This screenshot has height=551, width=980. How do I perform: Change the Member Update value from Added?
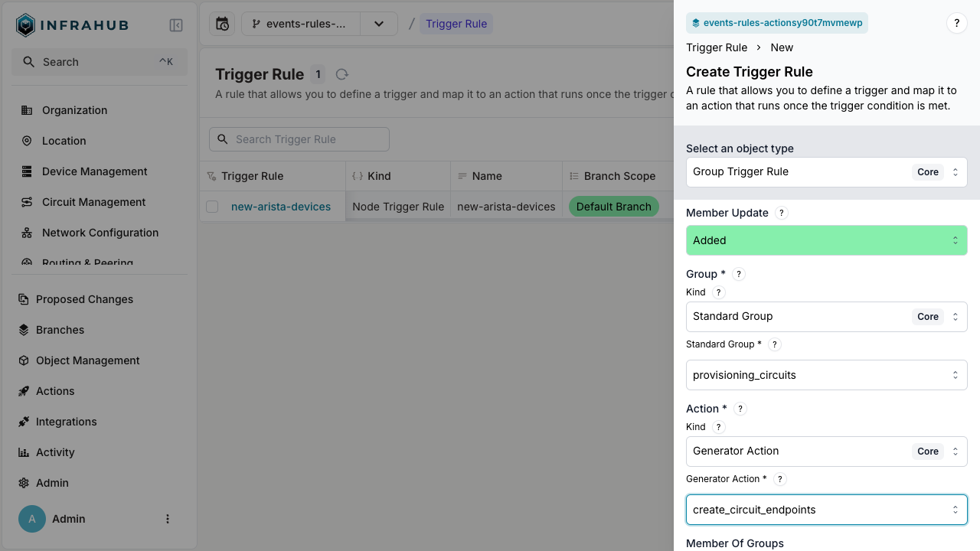tap(827, 240)
